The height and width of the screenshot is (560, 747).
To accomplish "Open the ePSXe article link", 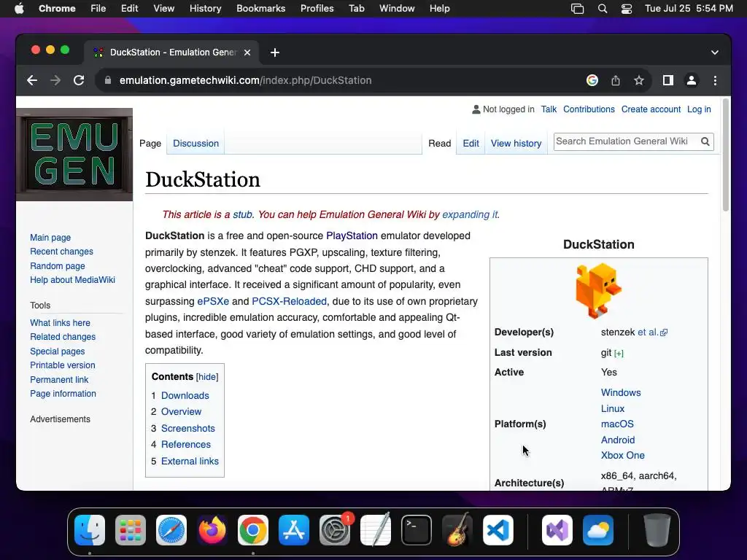I will 213,301.
